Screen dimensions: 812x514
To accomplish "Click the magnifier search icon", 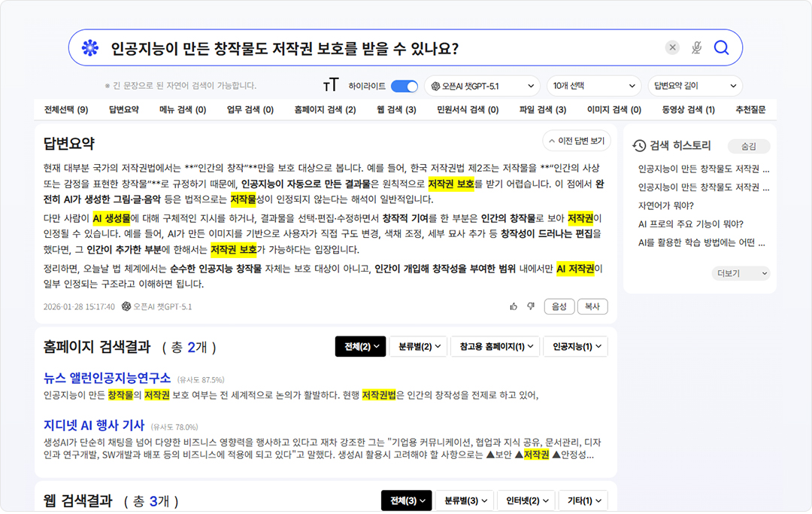I will (721, 48).
